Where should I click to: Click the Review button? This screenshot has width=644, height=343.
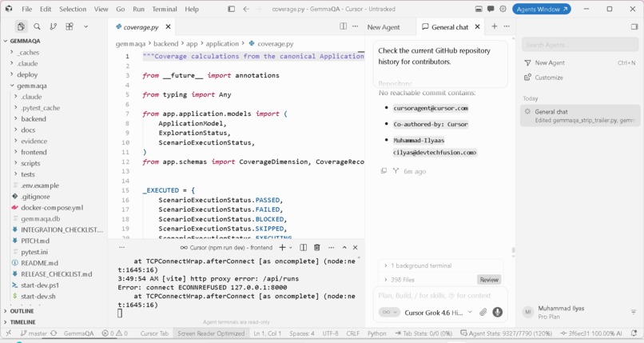click(x=489, y=280)
